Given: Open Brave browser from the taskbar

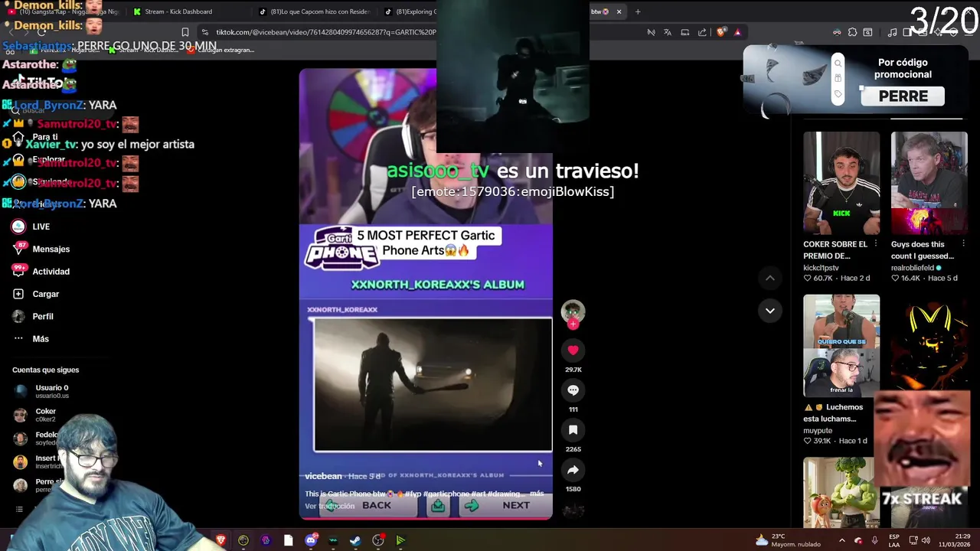Looking at the screenshot, I should 221,540.
